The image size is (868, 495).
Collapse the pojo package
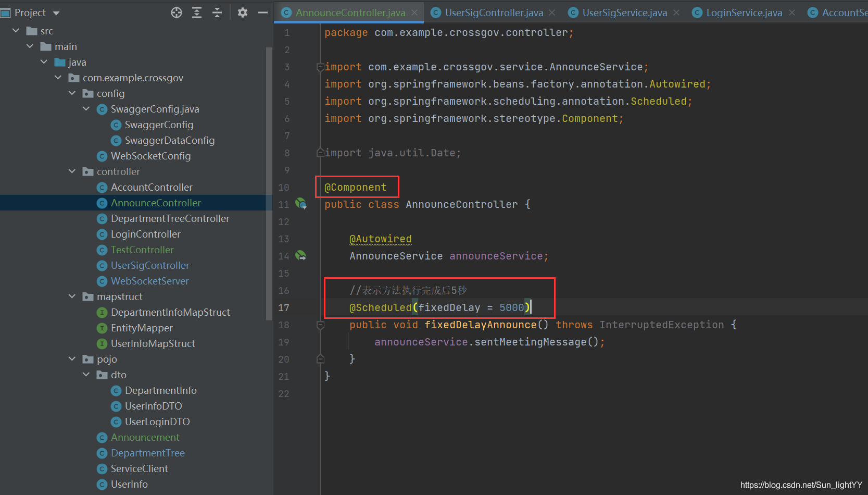coord(72,359)
